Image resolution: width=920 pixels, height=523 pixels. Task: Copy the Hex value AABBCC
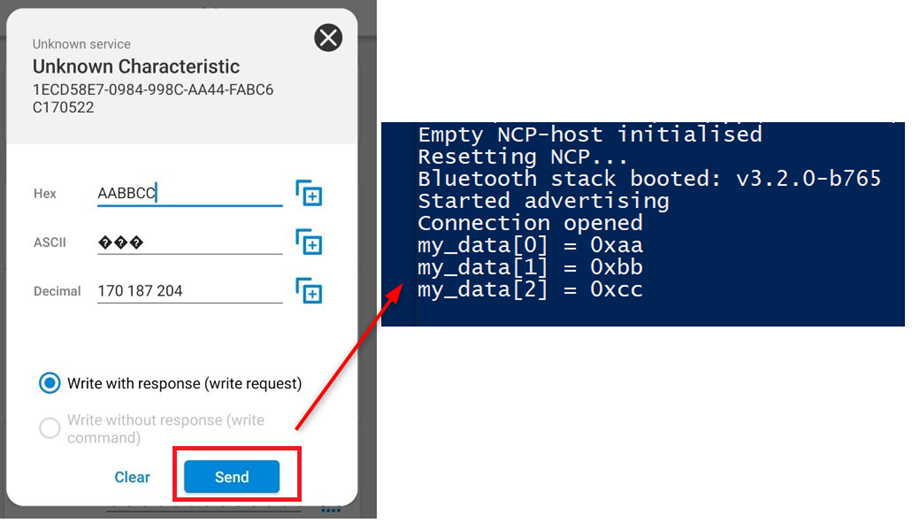tap(309, 193)
